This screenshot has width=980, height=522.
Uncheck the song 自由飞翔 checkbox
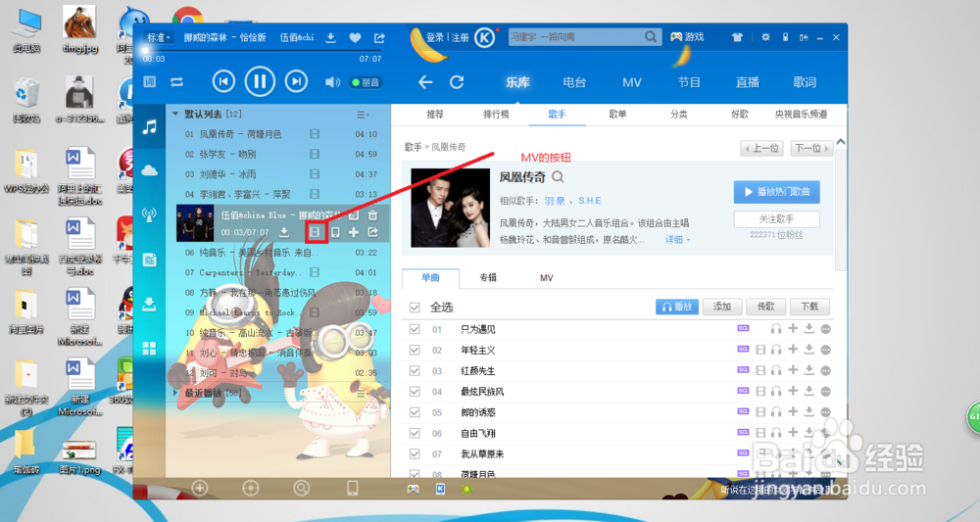pos(415,433)
